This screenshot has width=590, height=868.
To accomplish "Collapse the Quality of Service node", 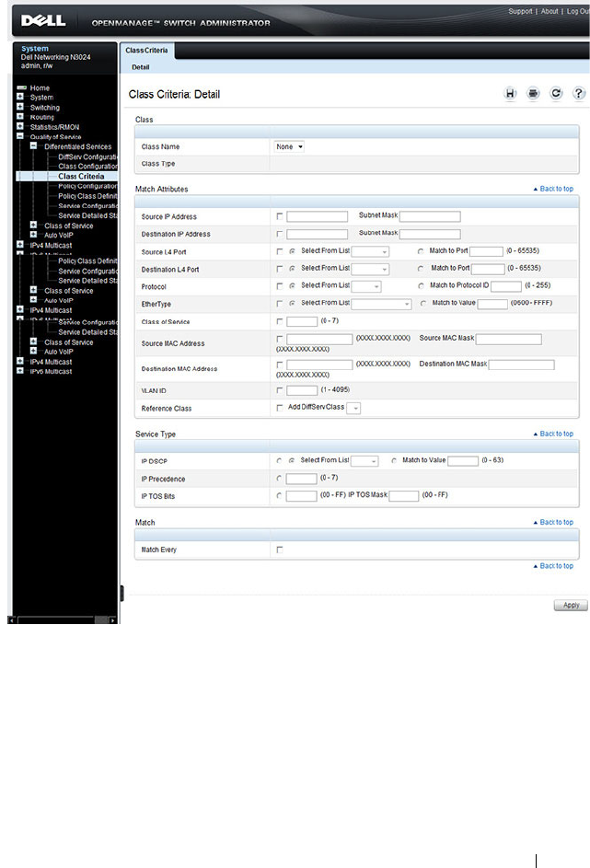I will pyautogui.click(x=20, y=136).
